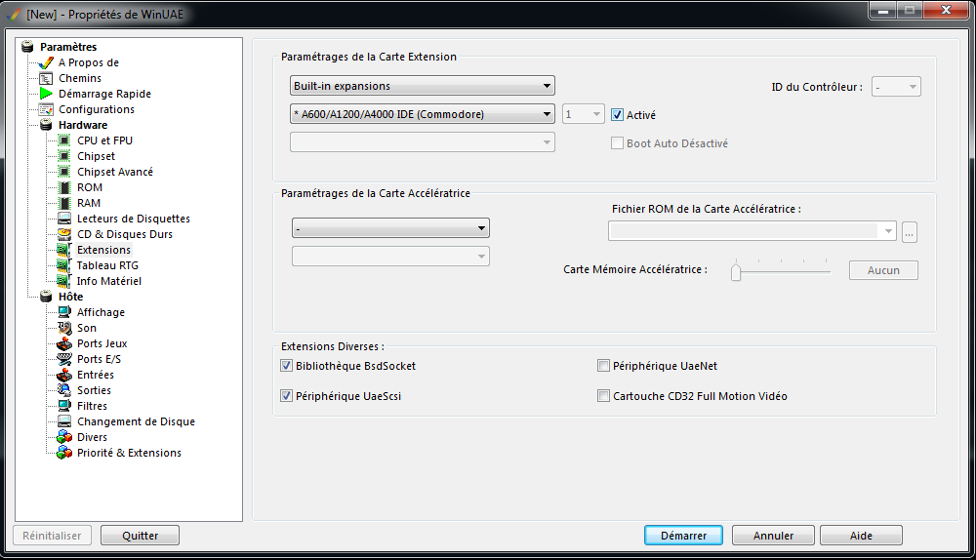Open the A600/A1200/A4000 IDE dropdown
Screen dimensions: 976x560
point(422,114)
